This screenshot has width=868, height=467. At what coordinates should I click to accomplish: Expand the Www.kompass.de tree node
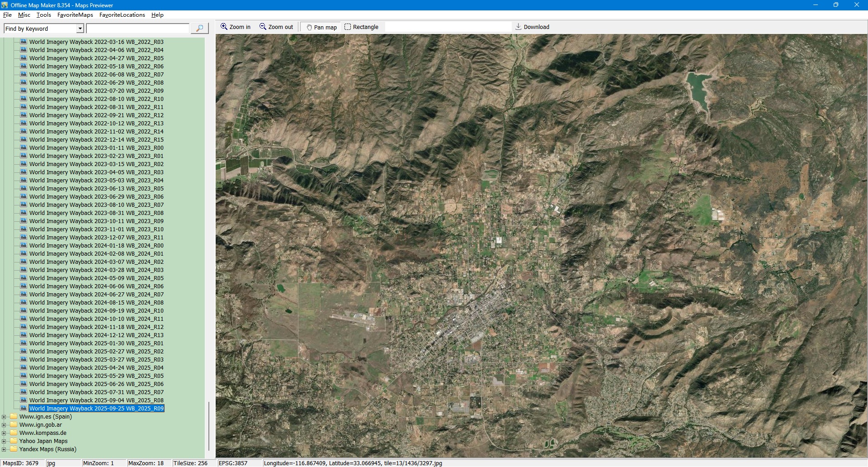click(x=4, y=433)
